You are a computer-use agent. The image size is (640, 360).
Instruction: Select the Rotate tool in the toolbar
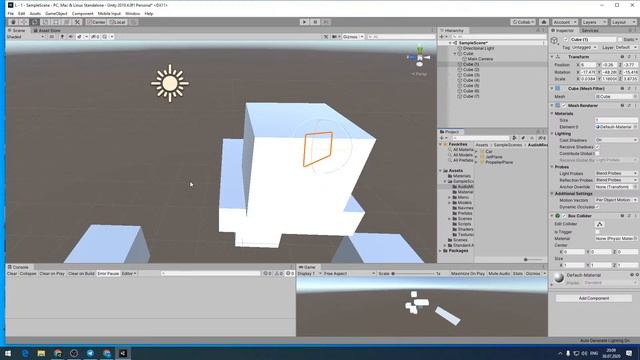click(35, 22)
